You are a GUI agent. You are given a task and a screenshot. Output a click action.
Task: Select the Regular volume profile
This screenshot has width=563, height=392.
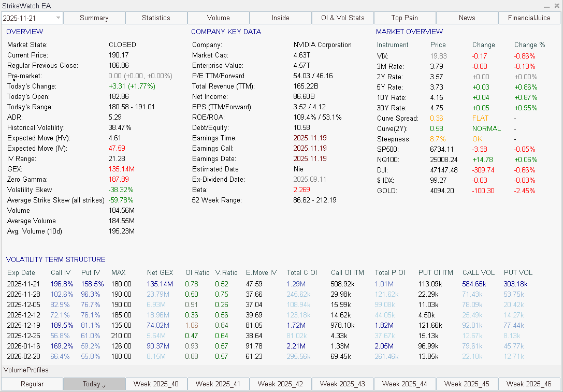[32, 384]
